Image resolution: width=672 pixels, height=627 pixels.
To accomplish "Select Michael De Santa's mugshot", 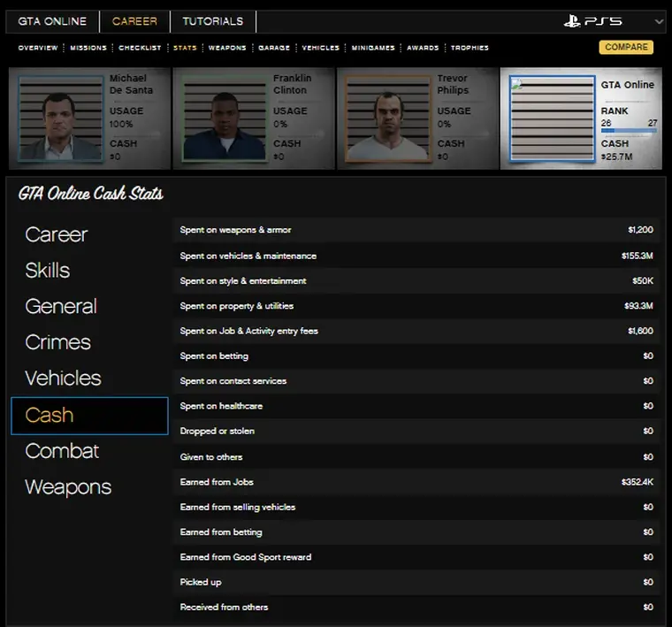I will pos(61,119).
